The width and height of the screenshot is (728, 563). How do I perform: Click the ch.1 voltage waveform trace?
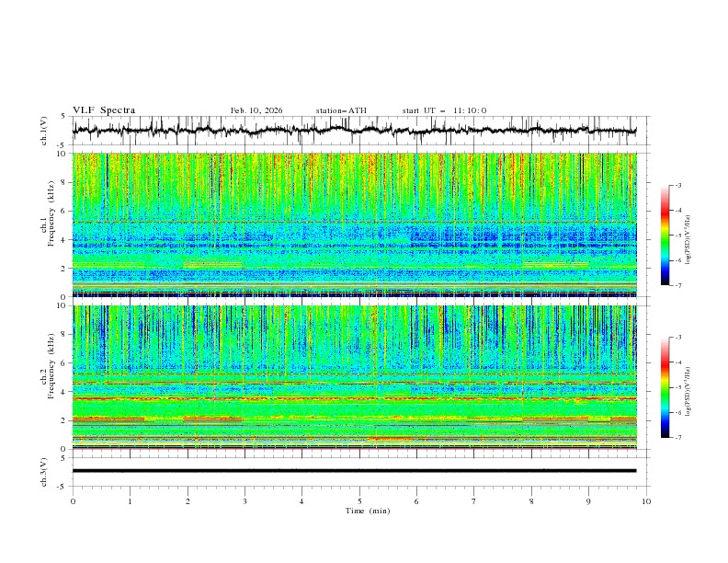(354, 130)
